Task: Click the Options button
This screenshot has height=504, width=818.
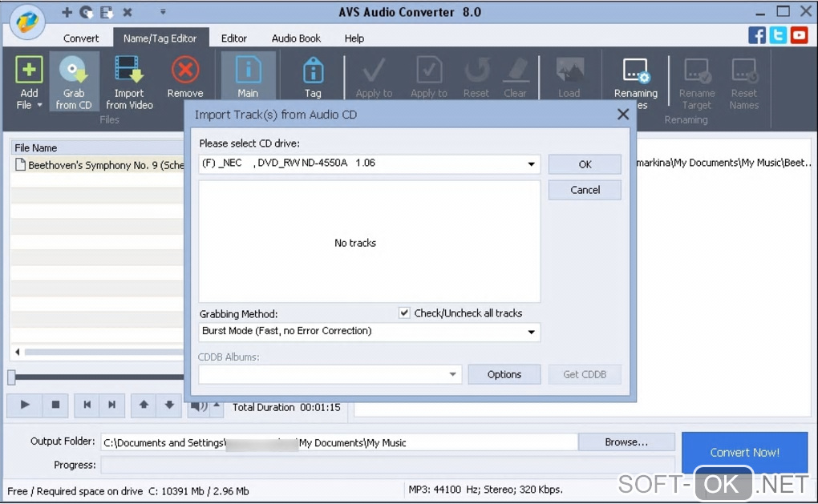Action: click(504, 374)
